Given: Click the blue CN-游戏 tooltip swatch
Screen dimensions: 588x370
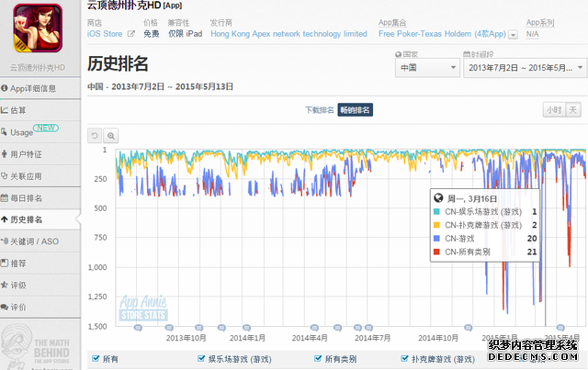Looking at the screenshot, I should [x=436, y=238].
